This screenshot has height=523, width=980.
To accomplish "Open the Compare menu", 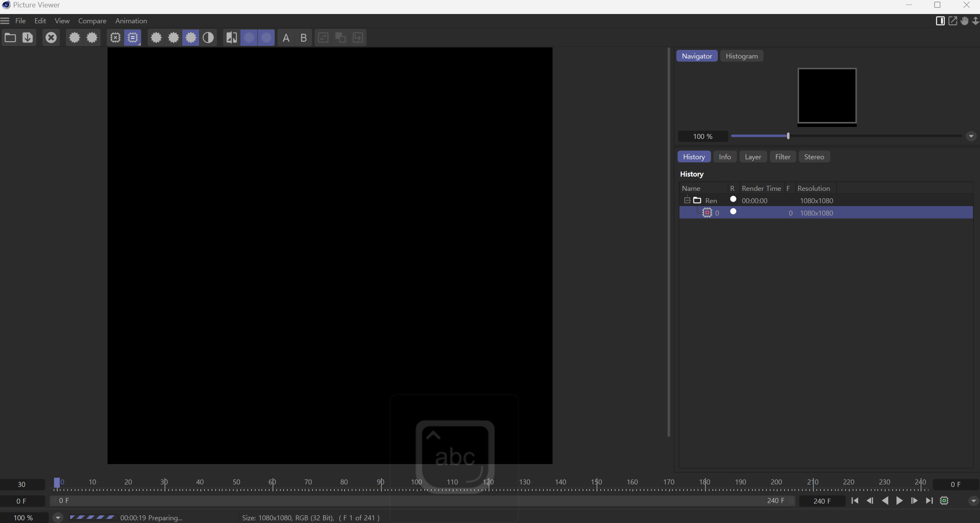I will [x=92, y=21].
